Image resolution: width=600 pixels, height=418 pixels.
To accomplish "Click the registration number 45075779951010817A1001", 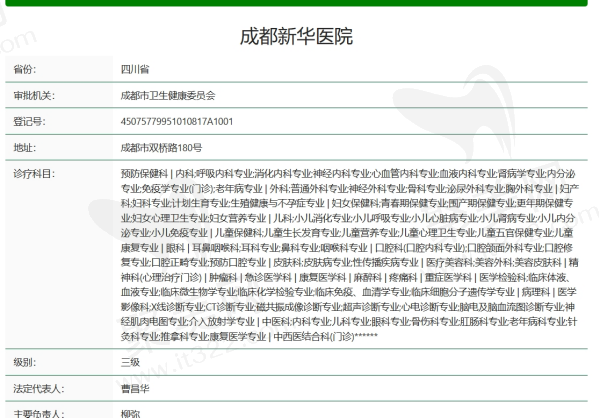I will point(175,121).
